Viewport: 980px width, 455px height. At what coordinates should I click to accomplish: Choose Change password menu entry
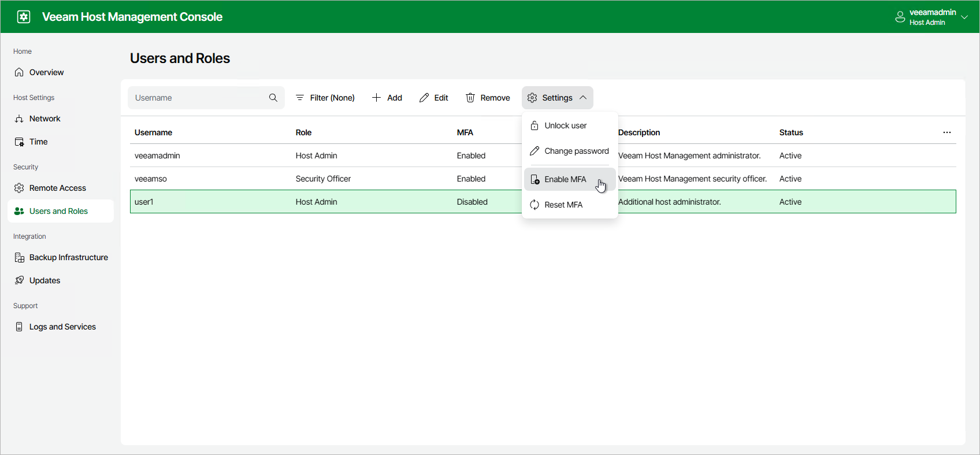pyautogui.click(x=570, y=151)
